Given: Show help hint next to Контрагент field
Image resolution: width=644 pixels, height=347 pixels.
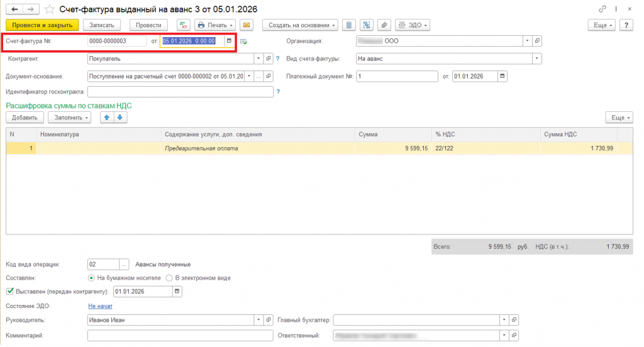Looking at the screenshot, I should pyautogui.click(x=277, y=58).
